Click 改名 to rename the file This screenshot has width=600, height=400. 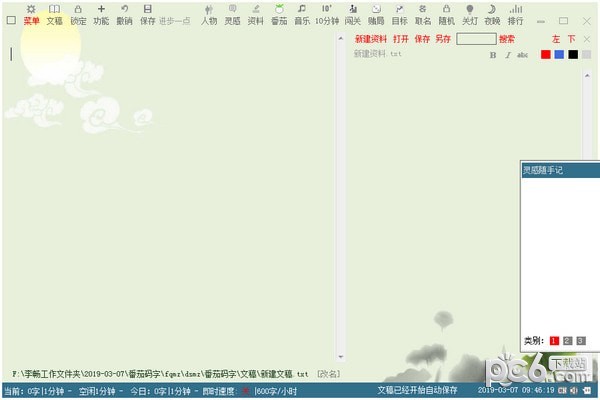328,374
